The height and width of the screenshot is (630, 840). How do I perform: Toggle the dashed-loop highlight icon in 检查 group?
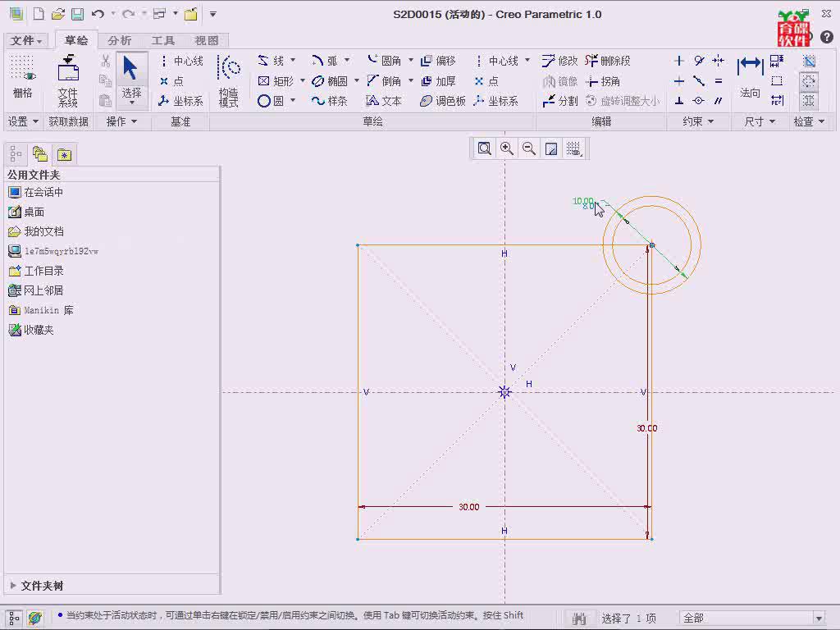point(809,81)
